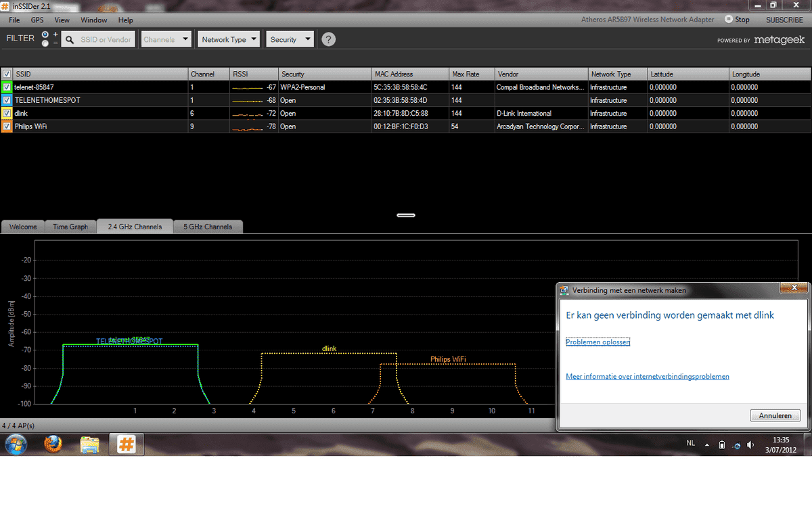Screen dimensions: 812x506
Task: Click the Stop scanning icon
Action: [728, 20]
